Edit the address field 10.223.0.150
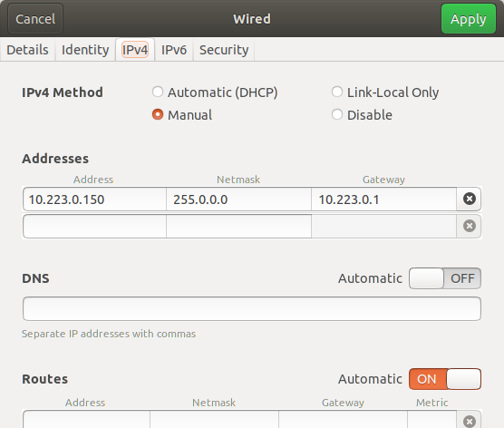The width and height of the screenshot is (504, 428). click(x=94, y=199)
